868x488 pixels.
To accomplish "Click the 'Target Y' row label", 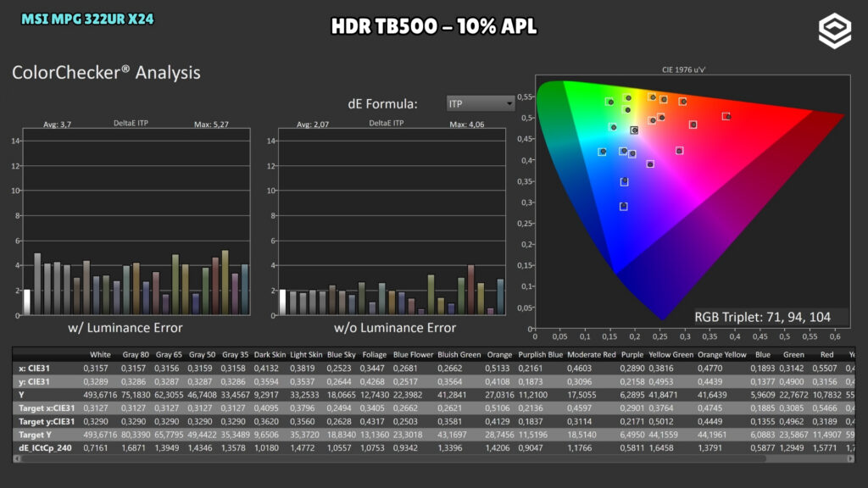I will tap(35, 435).
